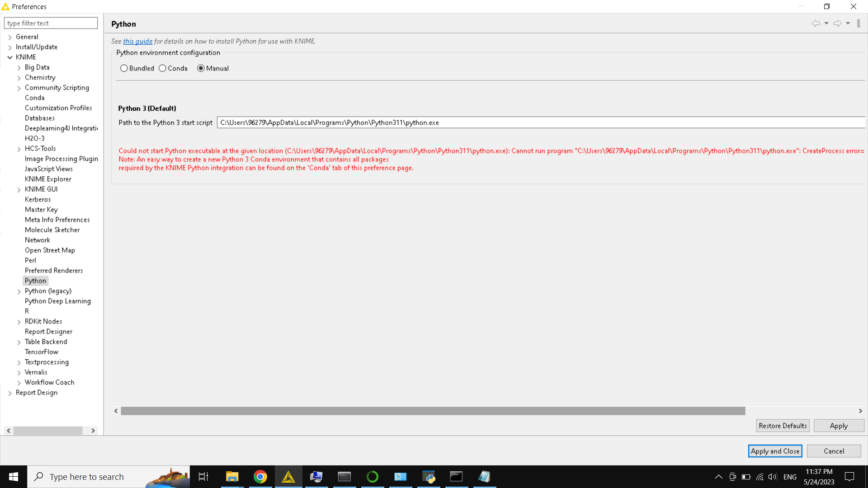Select the Manual radio button
The height and width of the screenshot is (488, 868).
201,68
